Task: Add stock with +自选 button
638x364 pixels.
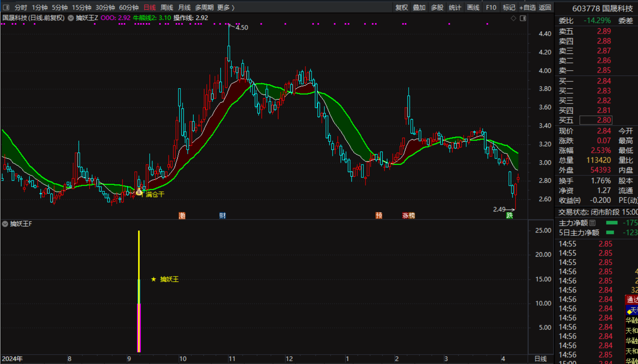Action: 527,7
